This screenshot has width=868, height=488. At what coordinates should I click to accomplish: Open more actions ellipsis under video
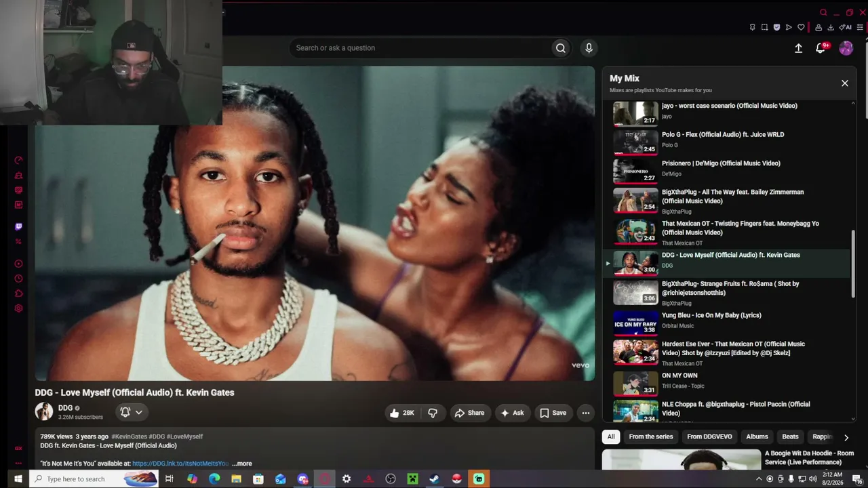[x=586, y=413]
